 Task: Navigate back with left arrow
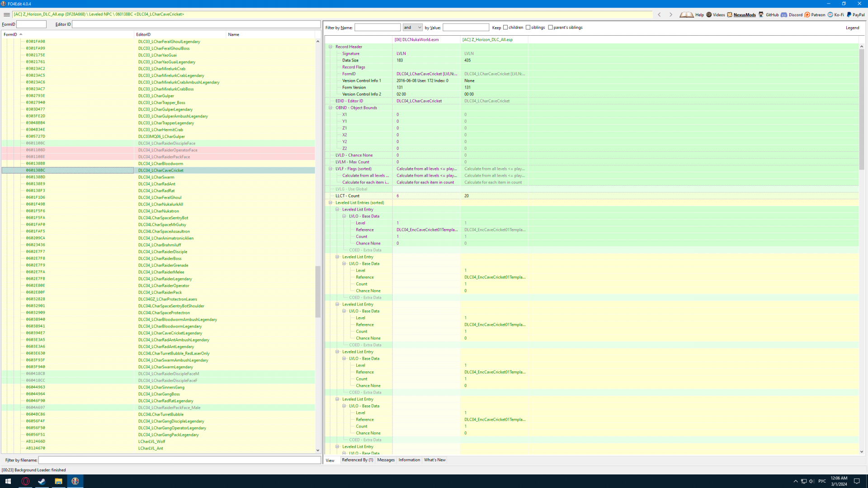660,15
